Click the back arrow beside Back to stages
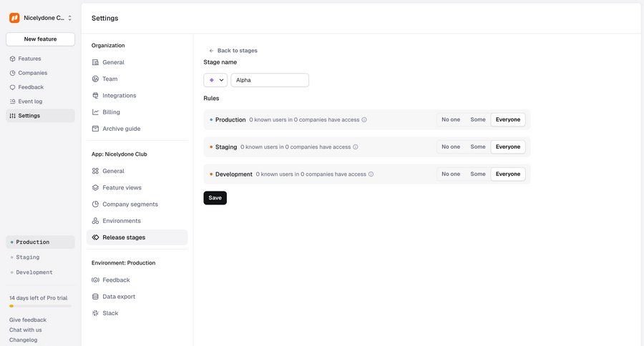This screenshot has height=346, width=644. point(211,51)
